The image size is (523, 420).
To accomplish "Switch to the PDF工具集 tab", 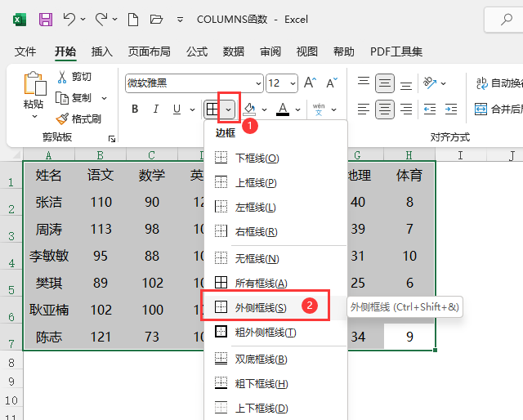I will point(396,51).
